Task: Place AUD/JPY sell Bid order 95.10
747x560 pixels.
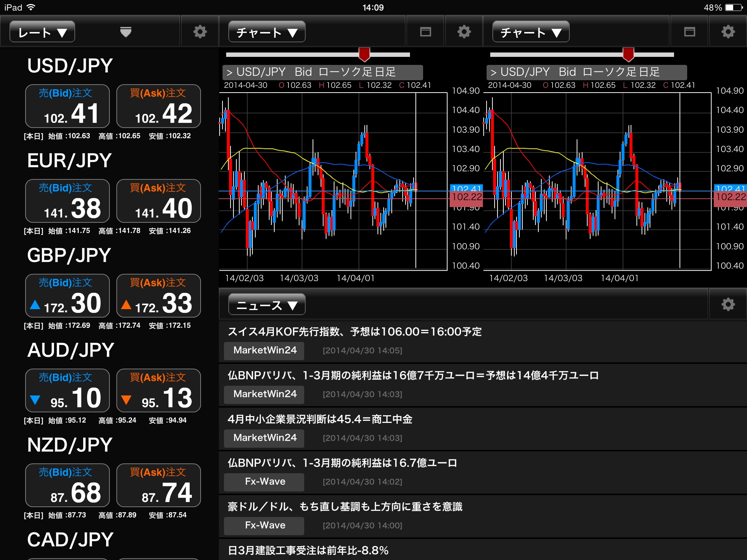Action: point(67,390)
